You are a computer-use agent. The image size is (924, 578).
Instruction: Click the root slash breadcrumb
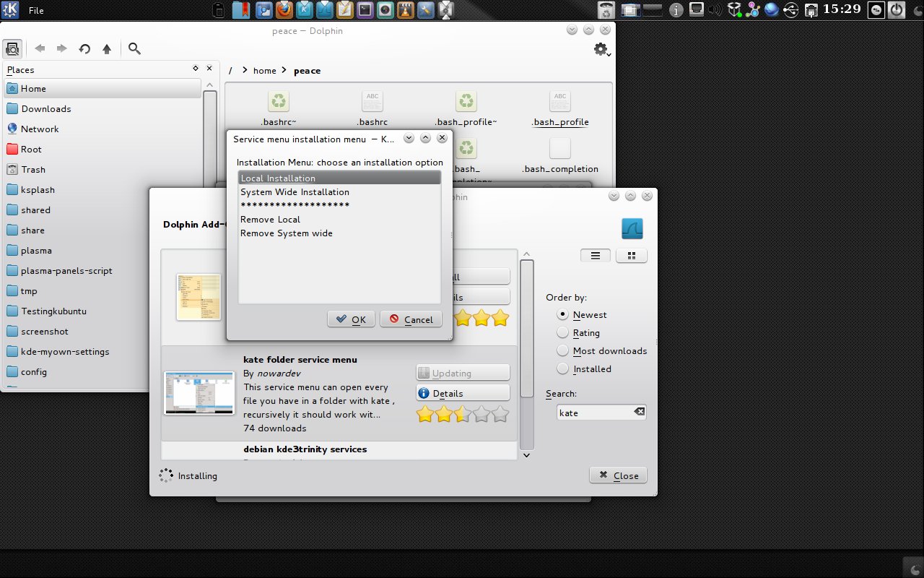click(x=230, y=70)
